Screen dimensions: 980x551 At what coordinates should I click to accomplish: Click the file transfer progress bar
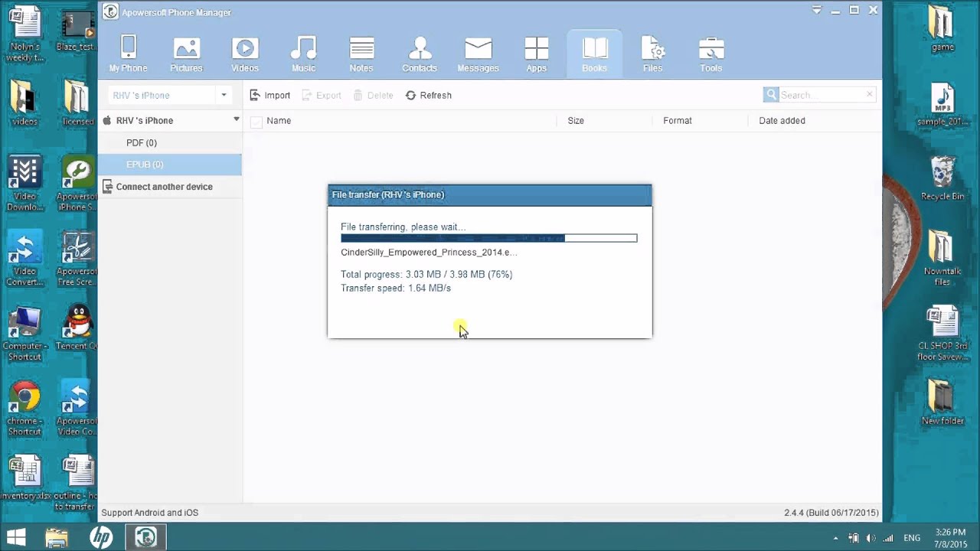488,238
